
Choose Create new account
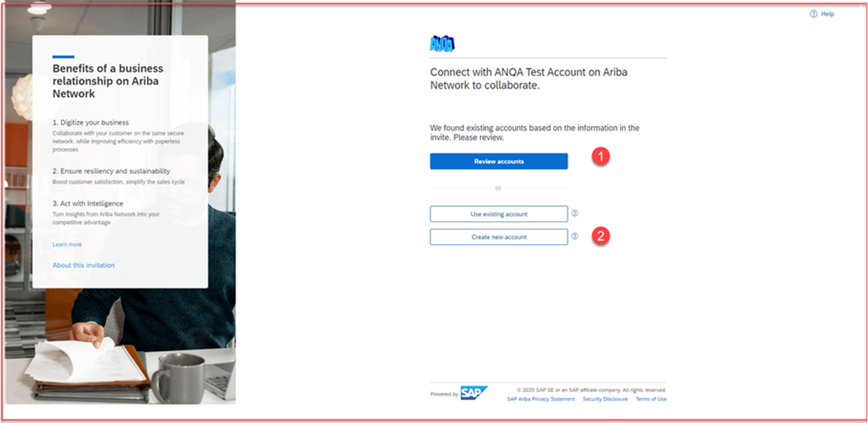tap(498, 237)
